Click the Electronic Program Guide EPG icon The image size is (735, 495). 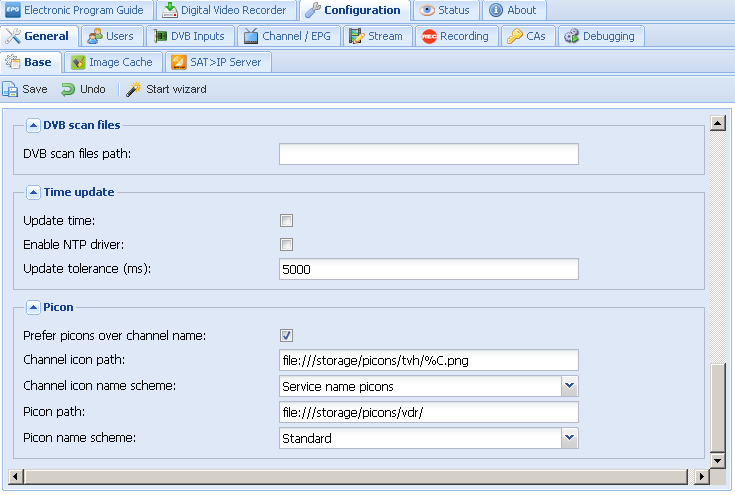(x=13, y=10)
